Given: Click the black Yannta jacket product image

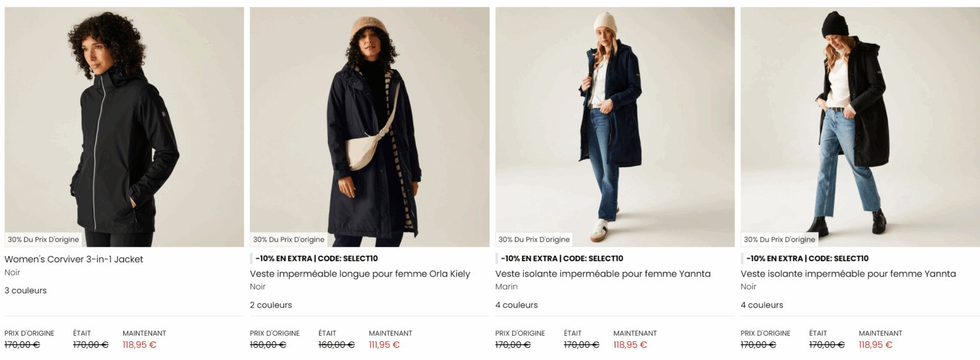Looking at the screenshot, I should 859,121.
